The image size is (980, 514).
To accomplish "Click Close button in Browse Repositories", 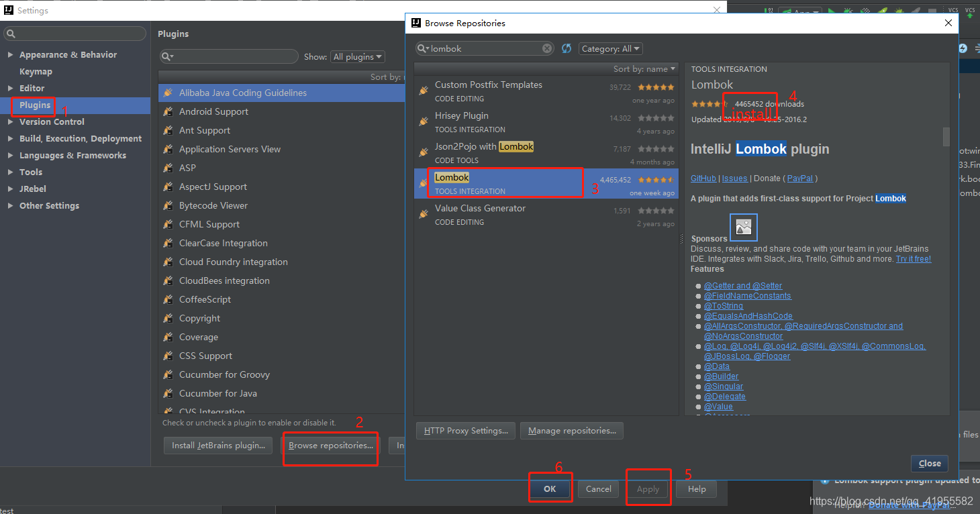I will point(930,463).
